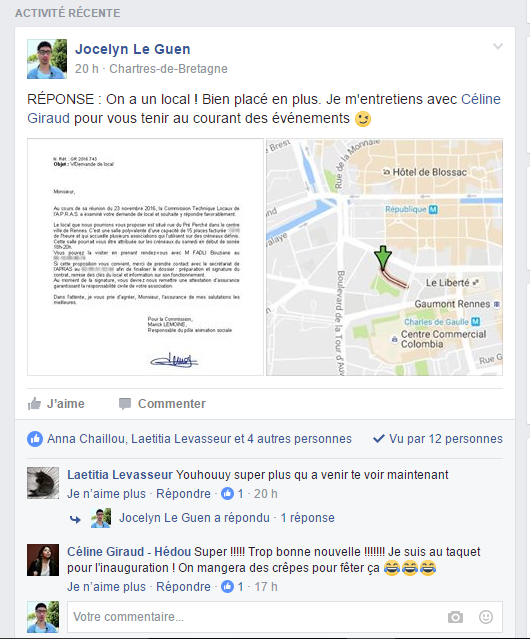Click the blue like-reactions icon beside Anna Chaillou

pos(35,439)
